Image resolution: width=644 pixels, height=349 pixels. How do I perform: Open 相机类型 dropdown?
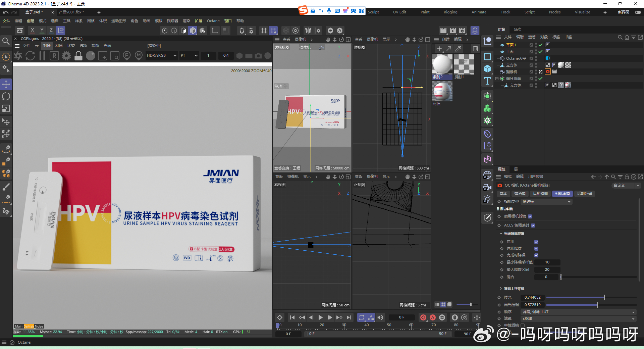pyautogui.click(x=546, y=202)
